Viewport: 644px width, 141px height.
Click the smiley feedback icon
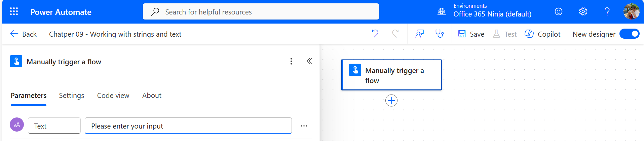point(558,12)
